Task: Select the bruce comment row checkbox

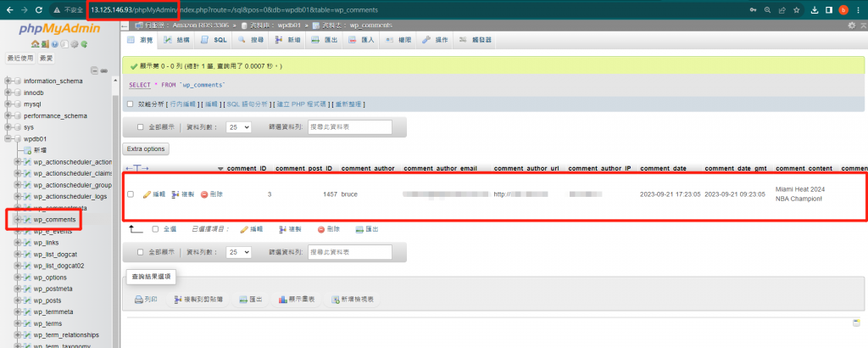Action: [x=131, y=194]
